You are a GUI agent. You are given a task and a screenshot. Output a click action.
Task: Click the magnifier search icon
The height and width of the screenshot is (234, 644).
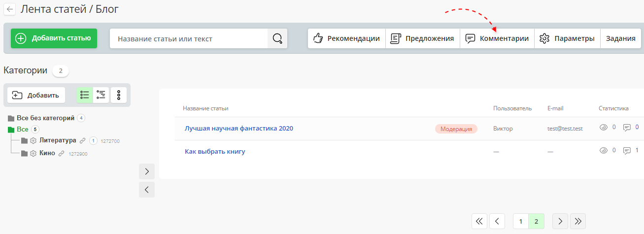point(277,38)
